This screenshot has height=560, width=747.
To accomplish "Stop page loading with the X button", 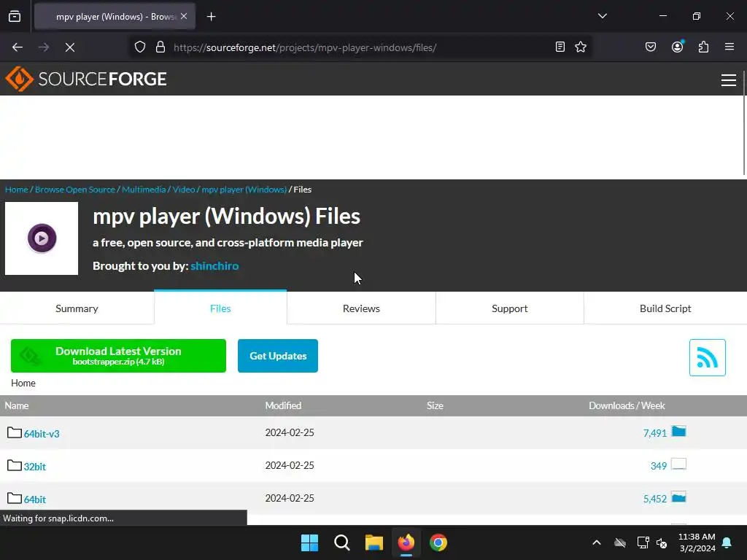I will click(70, 47).
